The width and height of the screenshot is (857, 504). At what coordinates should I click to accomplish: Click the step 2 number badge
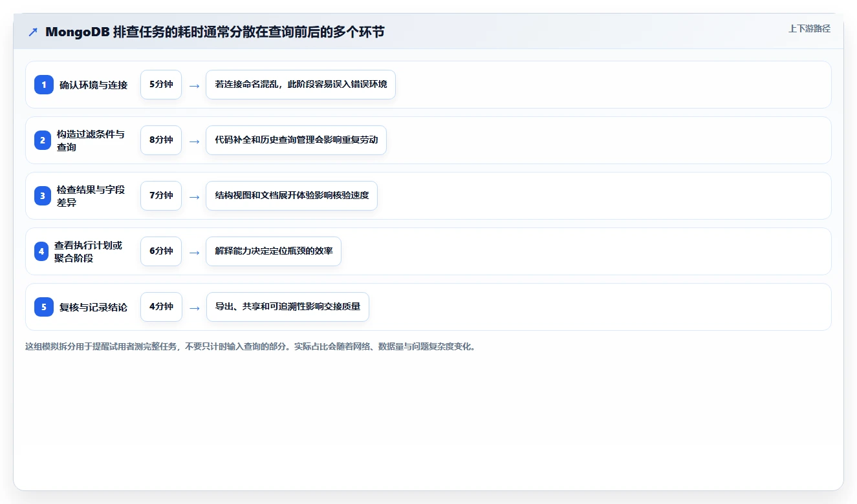(42, 140)
